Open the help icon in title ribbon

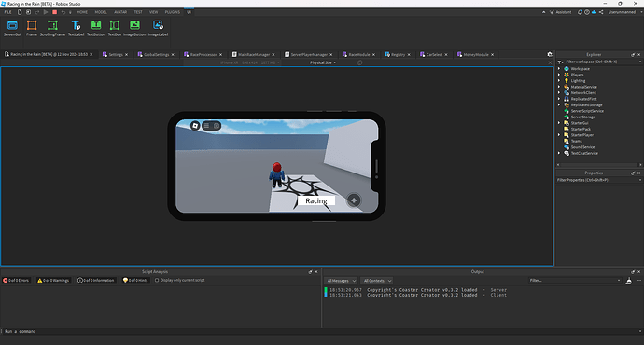[x=587, y=12]
